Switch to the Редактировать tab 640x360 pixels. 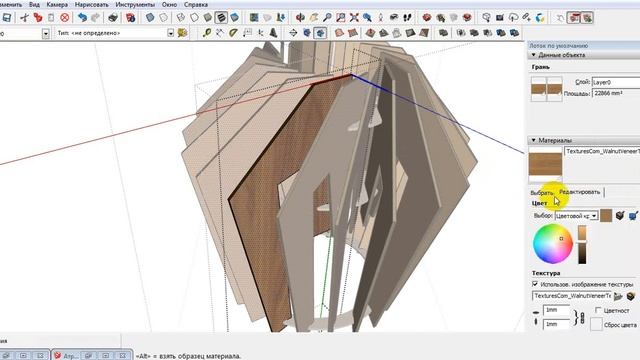pyautogui.click(x=579, y=192)
